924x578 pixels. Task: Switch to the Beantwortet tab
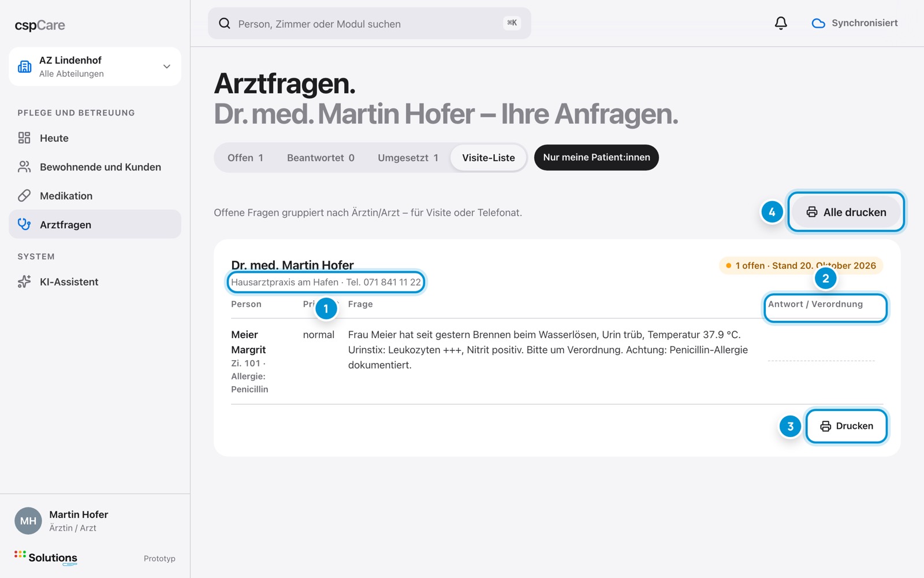pos(321,158)
